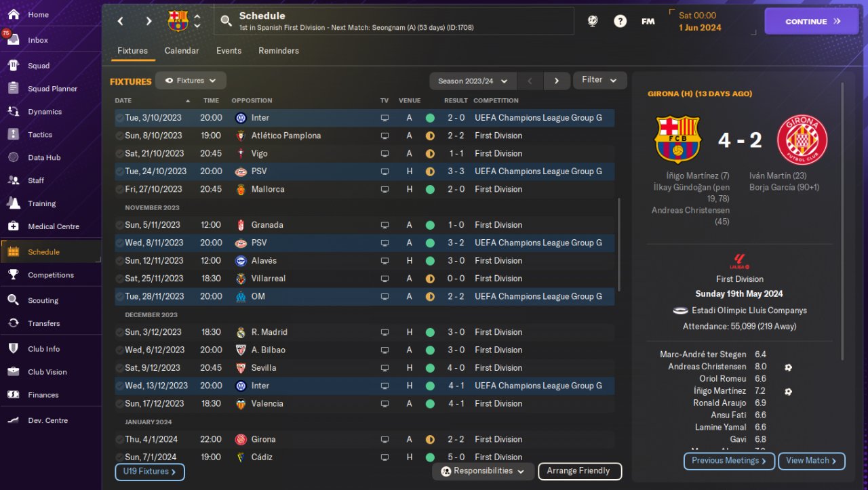The image size is (868, 490).
Task: Open the Season 2023/24 dropdown
Action: (x=473, y=81)
